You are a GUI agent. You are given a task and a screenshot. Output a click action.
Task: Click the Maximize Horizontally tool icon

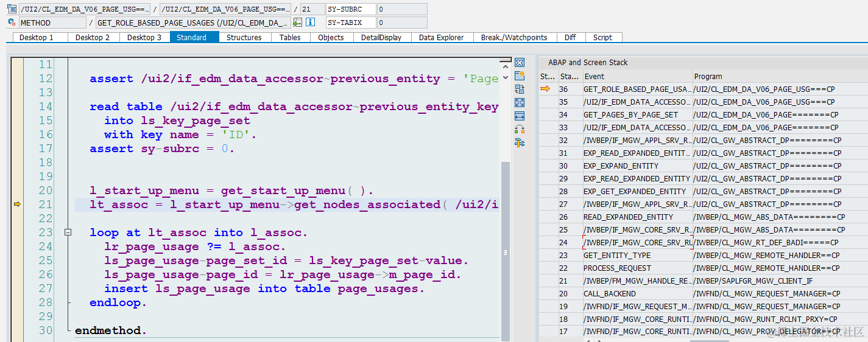(x=520, y=116)
